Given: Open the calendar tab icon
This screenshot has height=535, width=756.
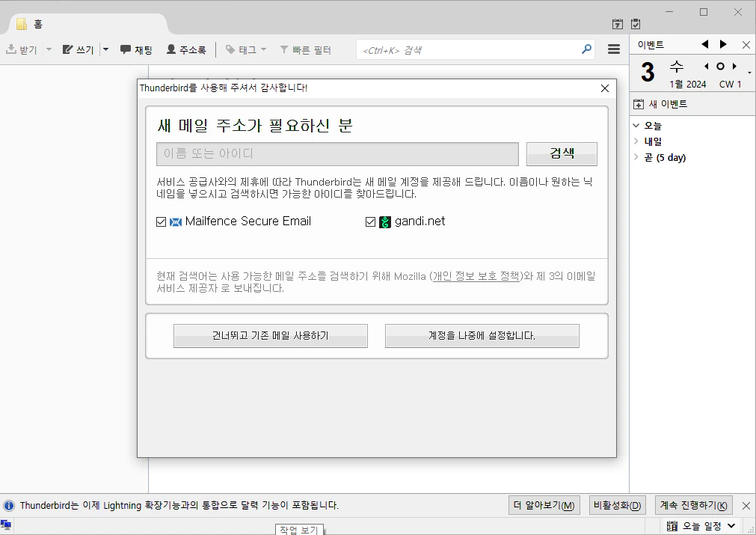Looking at the screenshot, I should click(617, 24).
